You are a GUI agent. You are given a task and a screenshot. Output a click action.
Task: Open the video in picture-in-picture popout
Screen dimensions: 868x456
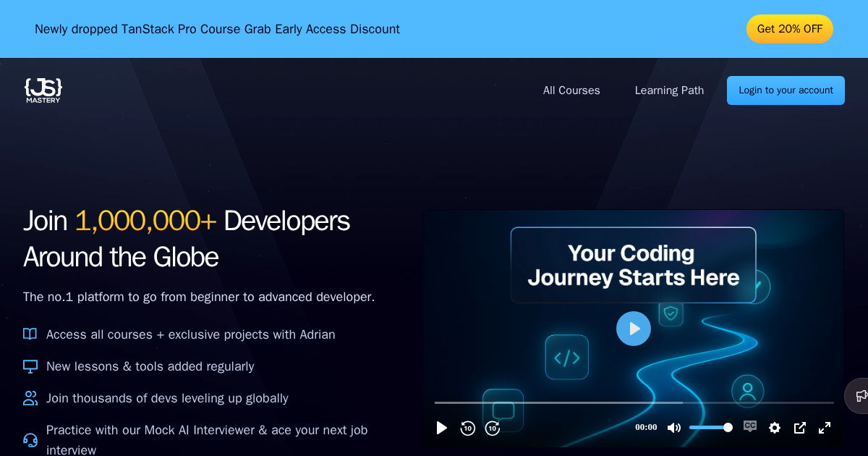click(x=799, y=428)
